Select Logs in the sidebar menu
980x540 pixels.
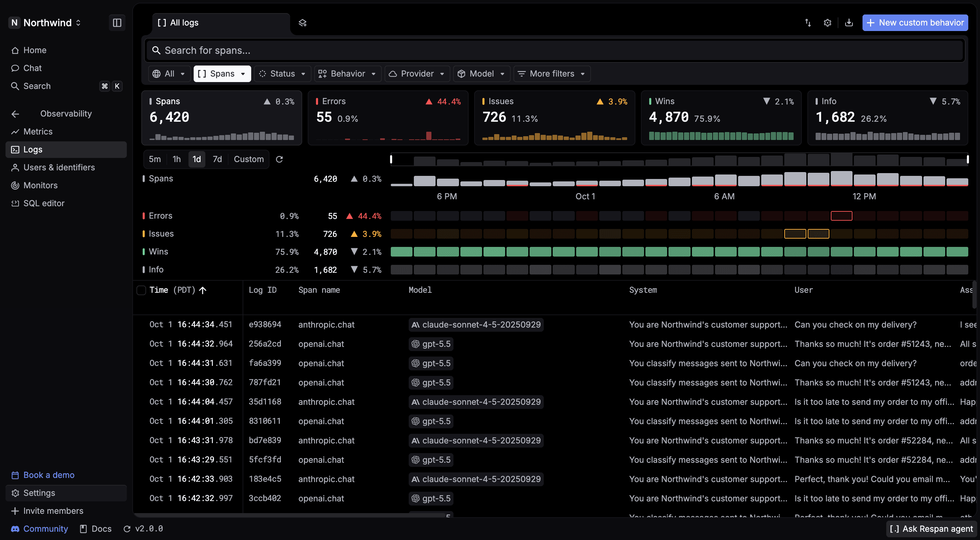(x=66, y=150)
